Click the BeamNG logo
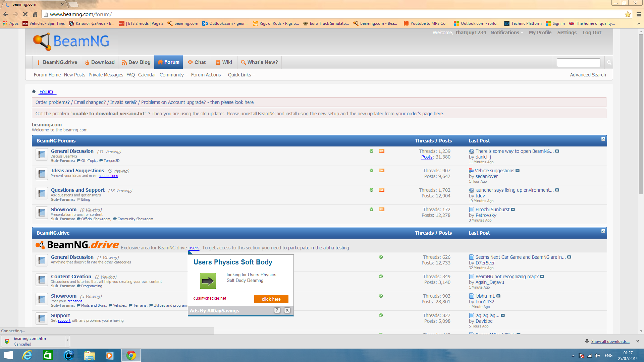644x362 pixels. 71,42
